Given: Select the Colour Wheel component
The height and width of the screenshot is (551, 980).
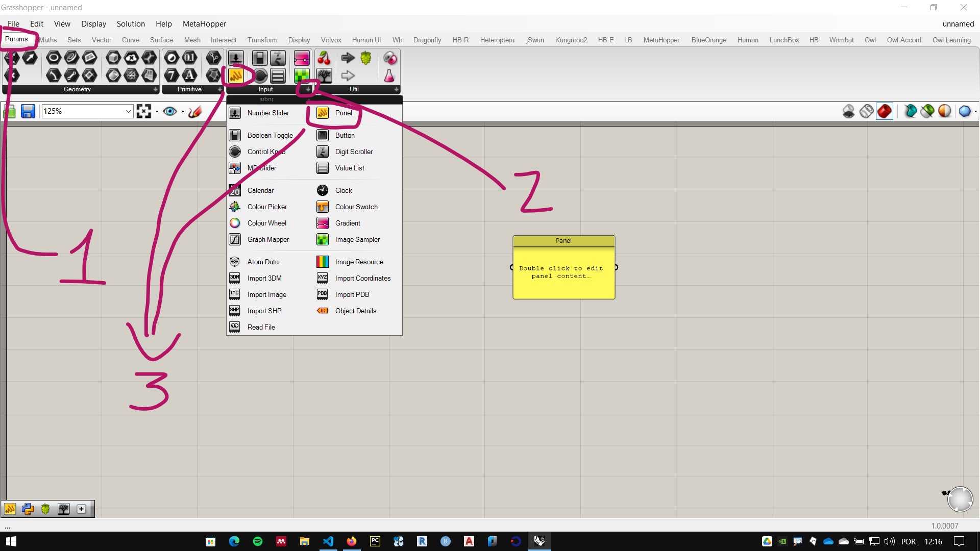Looking at the screenshot, I should tap(267, 222).
